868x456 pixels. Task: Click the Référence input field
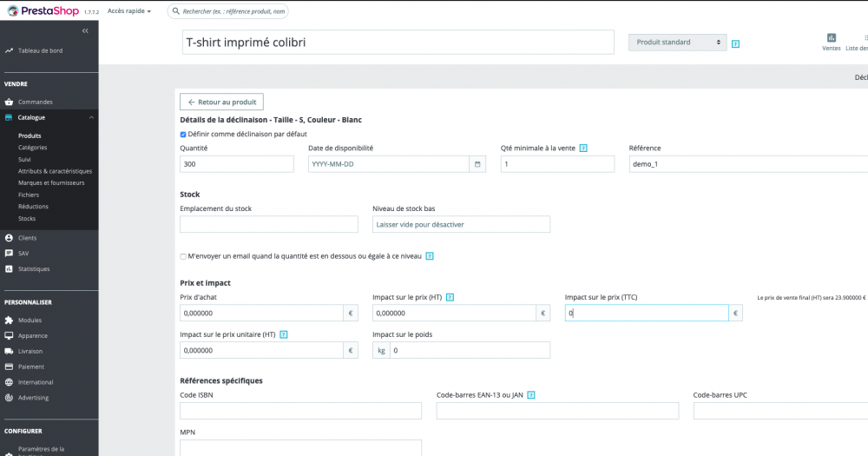click(746, 164)
